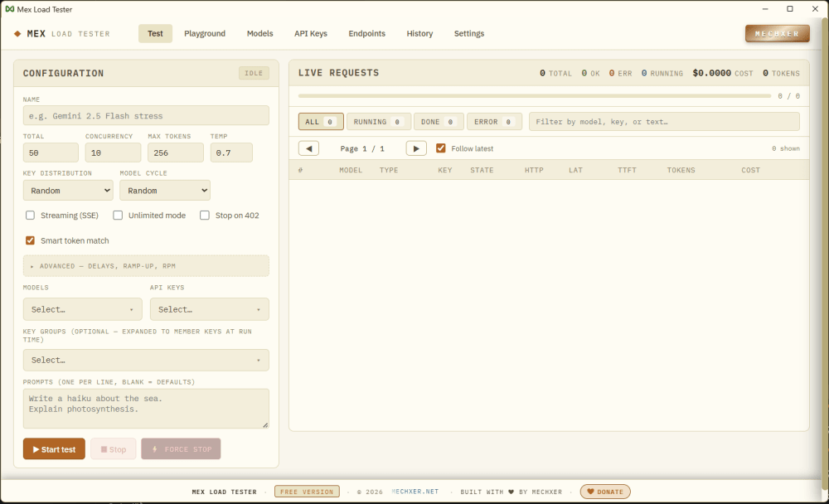Click the KEY column header

coord(445,170)
